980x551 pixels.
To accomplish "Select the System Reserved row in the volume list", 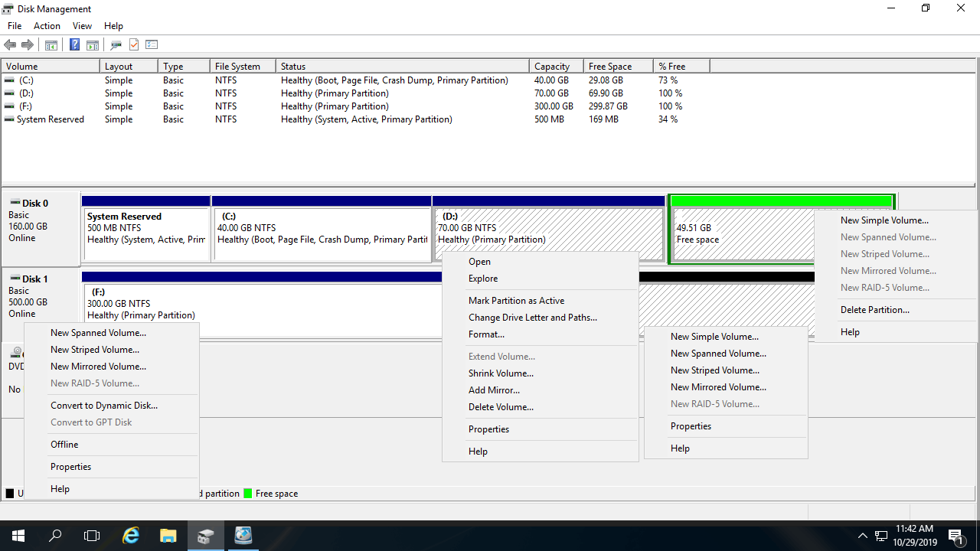I will (50, 119).
